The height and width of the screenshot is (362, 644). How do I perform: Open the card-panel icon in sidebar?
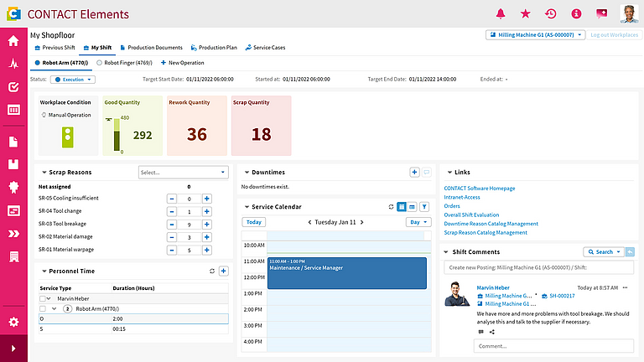click(x=13, y=211)
